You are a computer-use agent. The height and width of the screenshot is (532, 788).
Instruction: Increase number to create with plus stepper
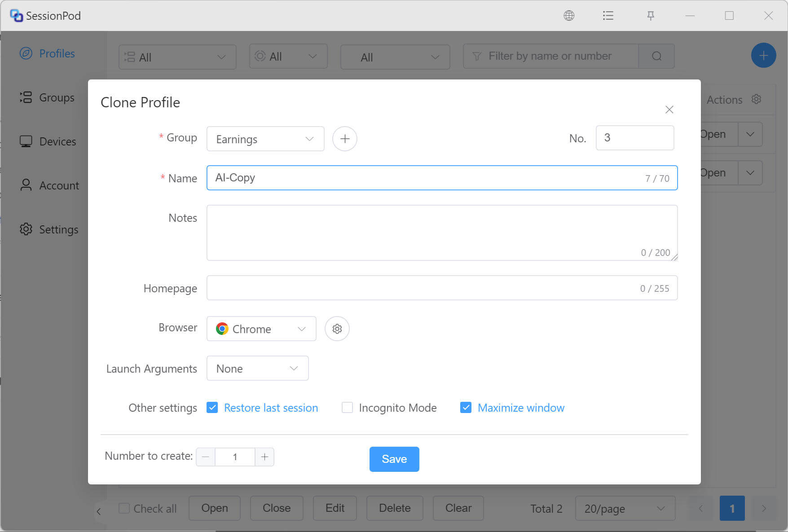[x=264, y=457]
